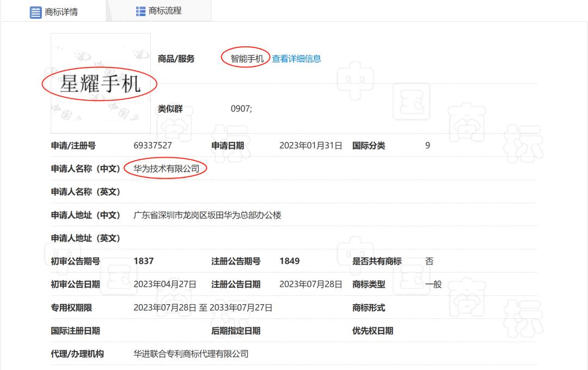Screen dimensions: 588x370
Task: Click the 注册公告日期 label
Action: tap(236, 284)
